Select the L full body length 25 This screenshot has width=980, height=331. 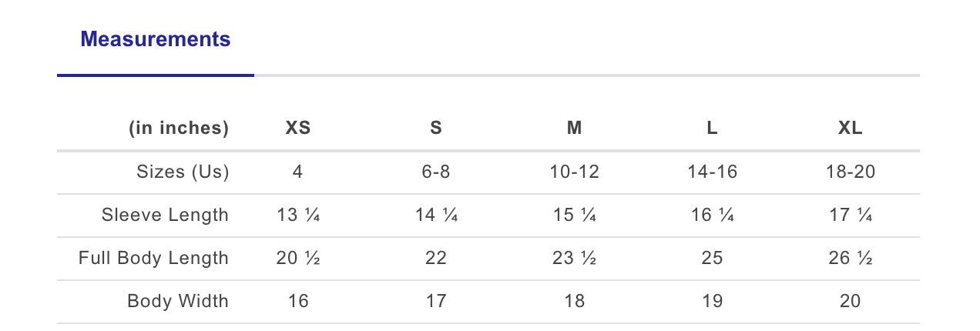[x=712, y=258]
